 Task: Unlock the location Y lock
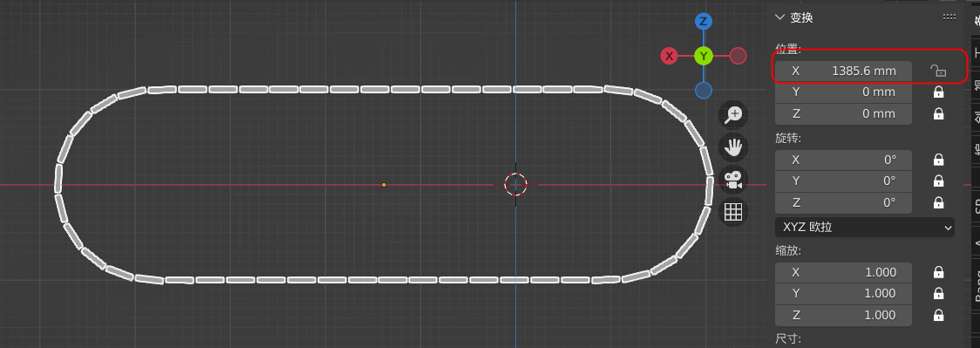pos(938,92)
